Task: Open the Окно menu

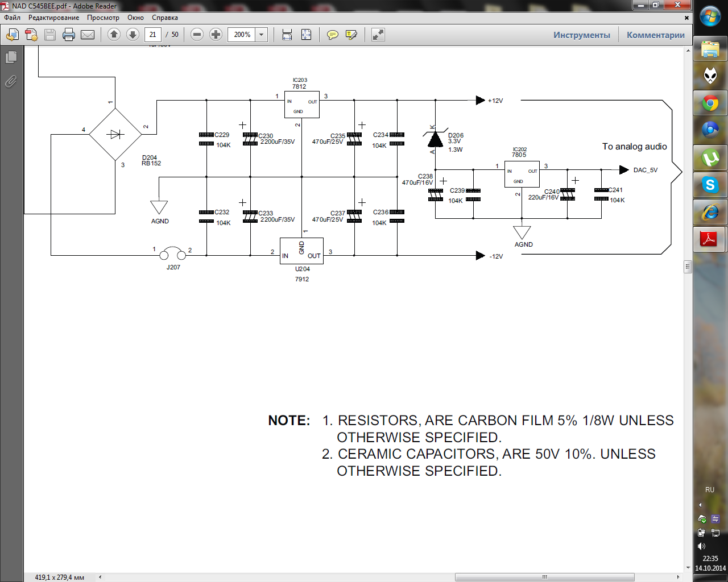Action: click(135, 18)
